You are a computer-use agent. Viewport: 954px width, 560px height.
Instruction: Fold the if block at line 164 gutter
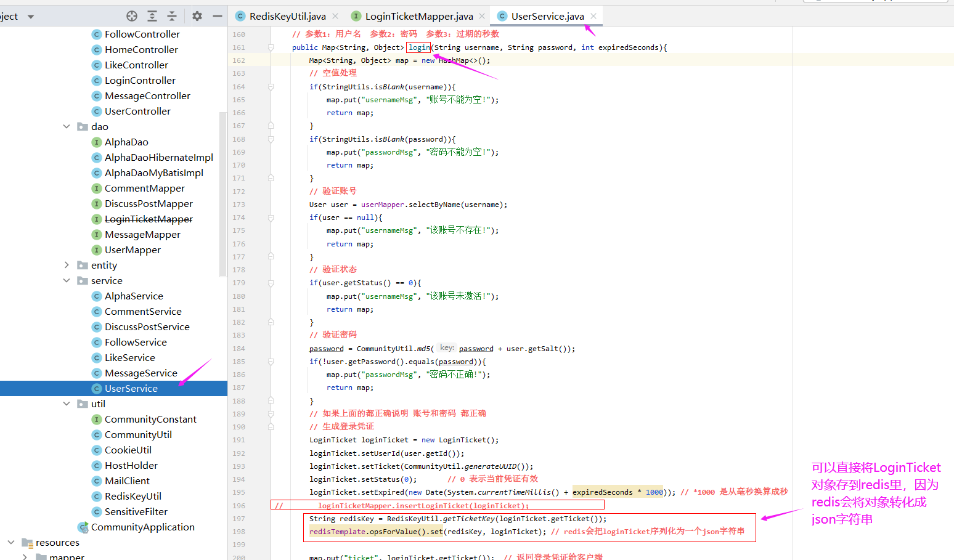coord(271,87)
